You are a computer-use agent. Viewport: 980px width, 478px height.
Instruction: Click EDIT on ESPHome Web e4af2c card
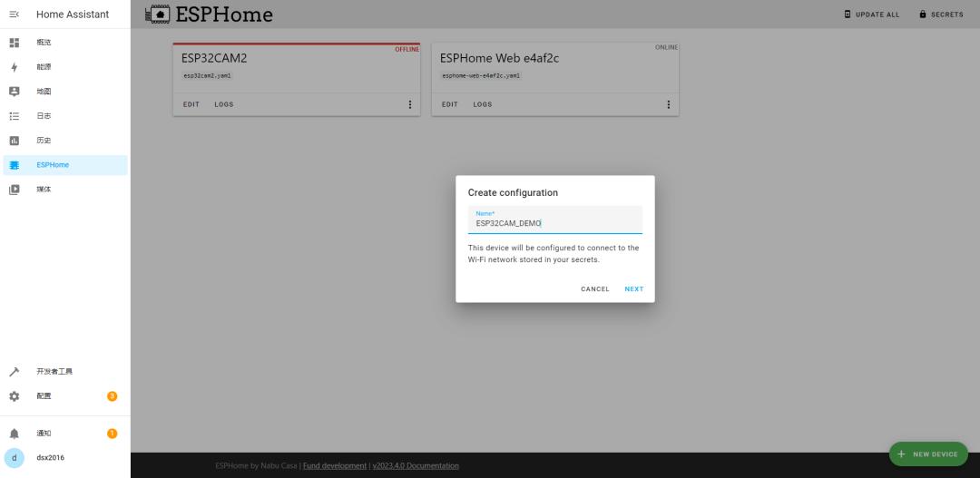(x=450, y=104)
